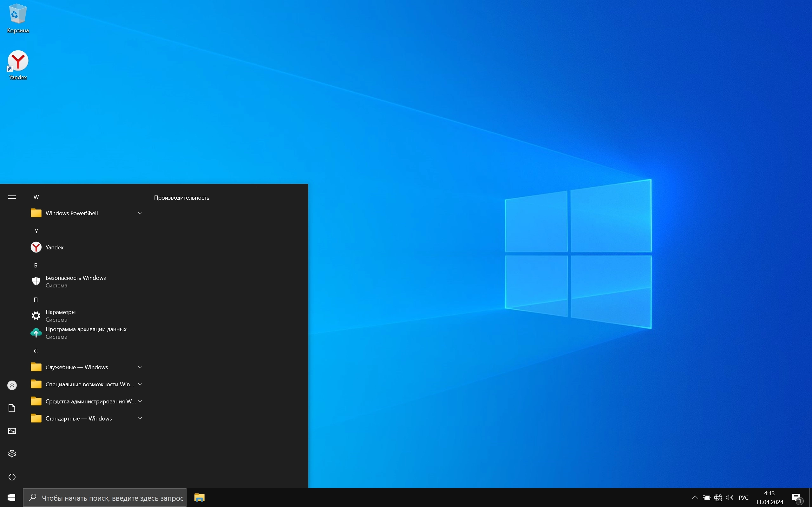The image size is (812, 507).
Task: Open Pictures icon in Start sidebar
Action: tap(12, 431)
